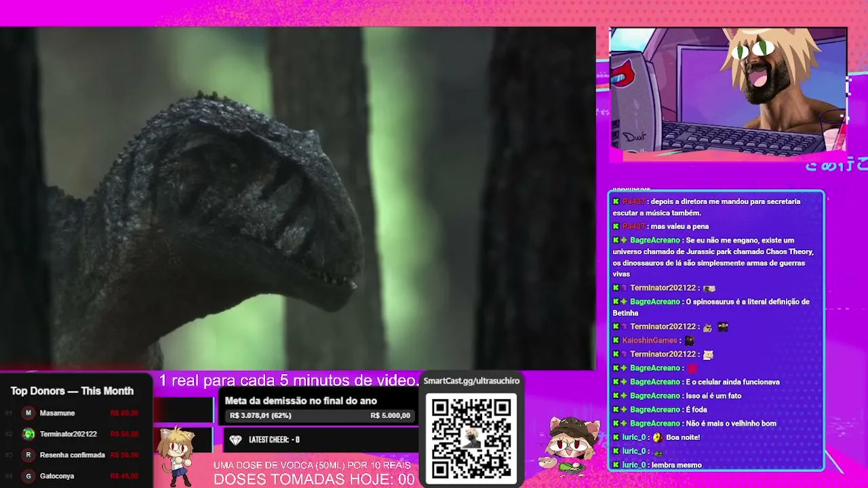Click the dinosaur video playing area
This screenshot has width=868, height=488.
(298, 198)
